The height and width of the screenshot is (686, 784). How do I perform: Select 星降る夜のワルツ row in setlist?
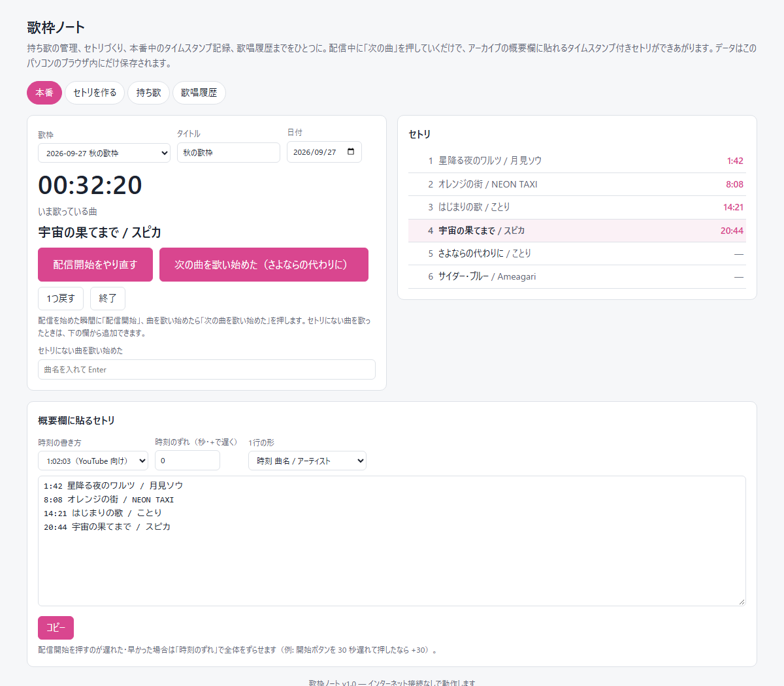pos(577,161)
